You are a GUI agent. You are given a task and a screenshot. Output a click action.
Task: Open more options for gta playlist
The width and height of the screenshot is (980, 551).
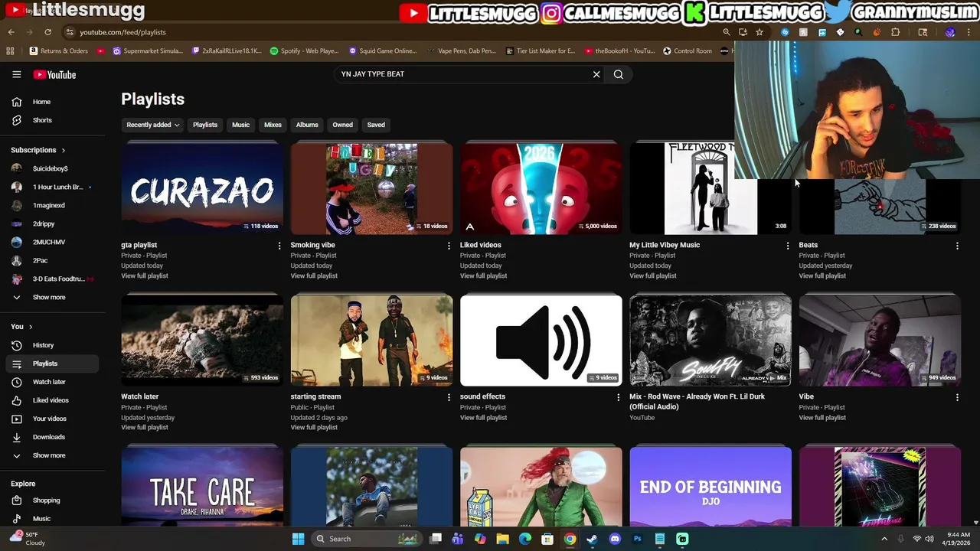279,246
